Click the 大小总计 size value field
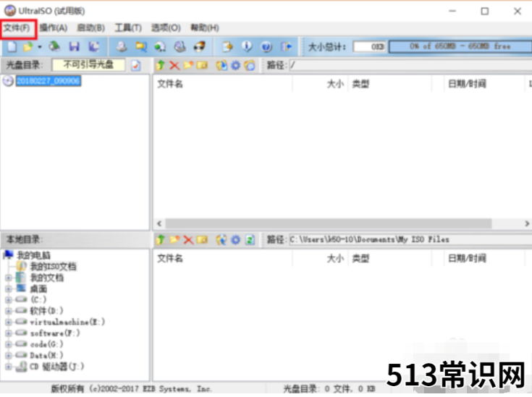 coord(369,46)
